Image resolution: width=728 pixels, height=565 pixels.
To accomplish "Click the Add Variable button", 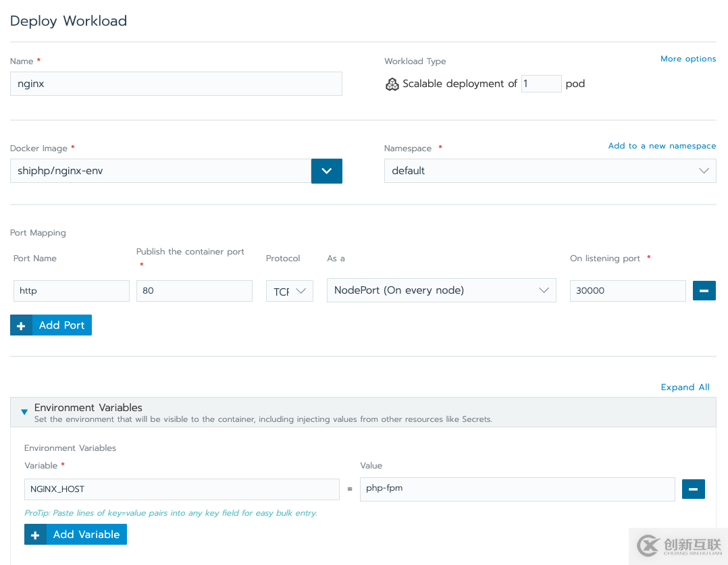I will (86, 535).
